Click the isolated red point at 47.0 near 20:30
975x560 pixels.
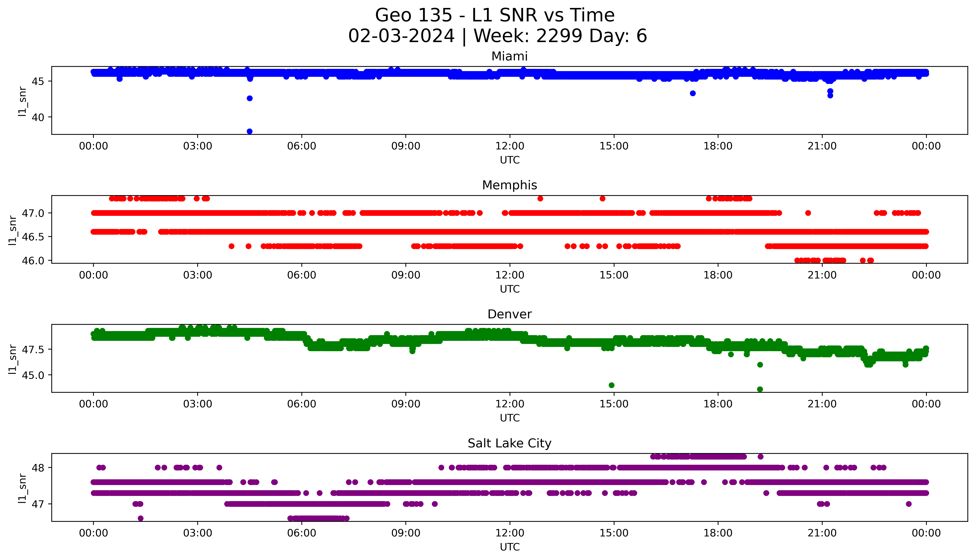(x=808, y=213)
